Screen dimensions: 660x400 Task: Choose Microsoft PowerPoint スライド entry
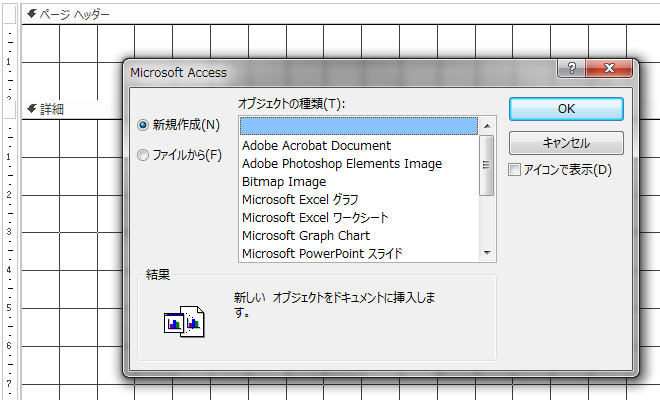359,253
